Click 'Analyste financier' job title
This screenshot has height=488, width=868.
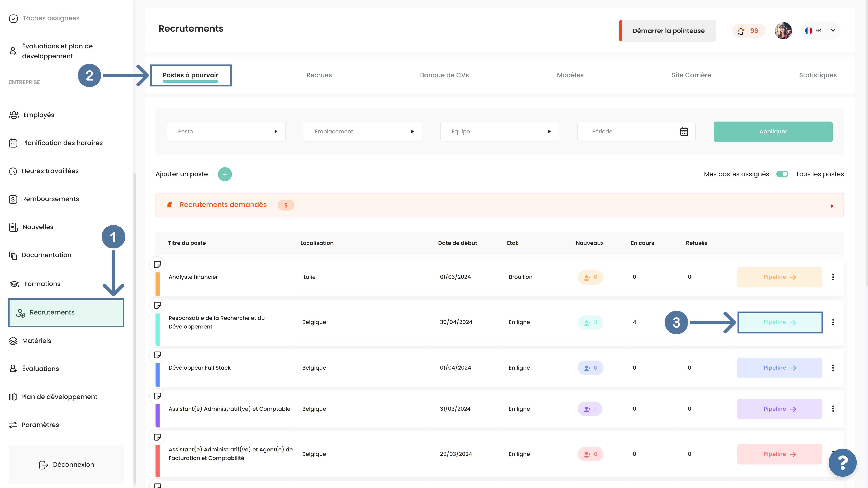click(x=193, y=277)
